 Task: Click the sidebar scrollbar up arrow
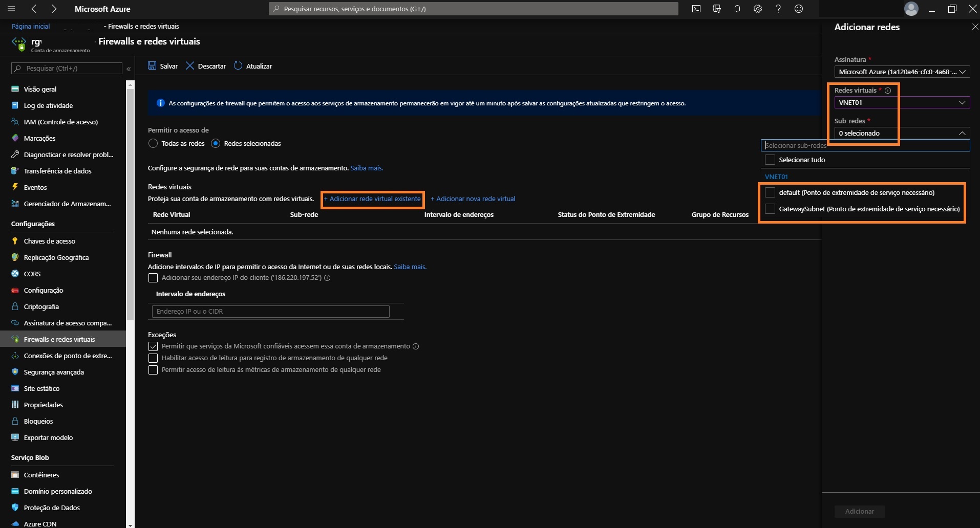[130, 84]
